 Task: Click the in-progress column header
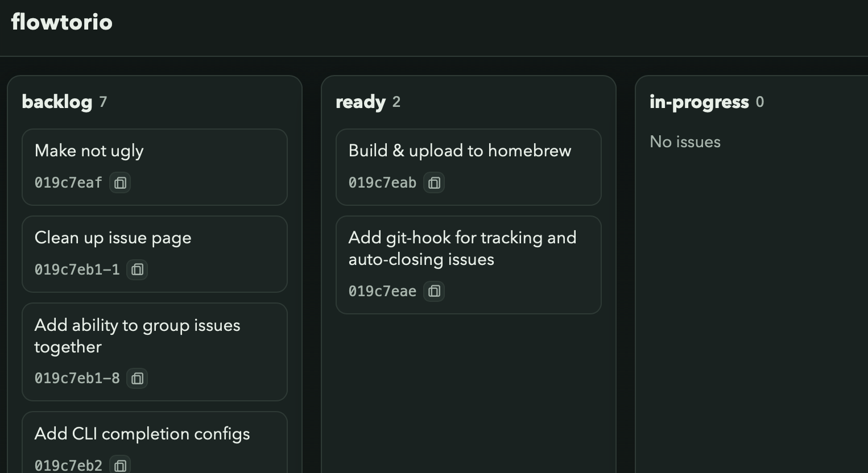pyautogui.click(x=700, y=102)
